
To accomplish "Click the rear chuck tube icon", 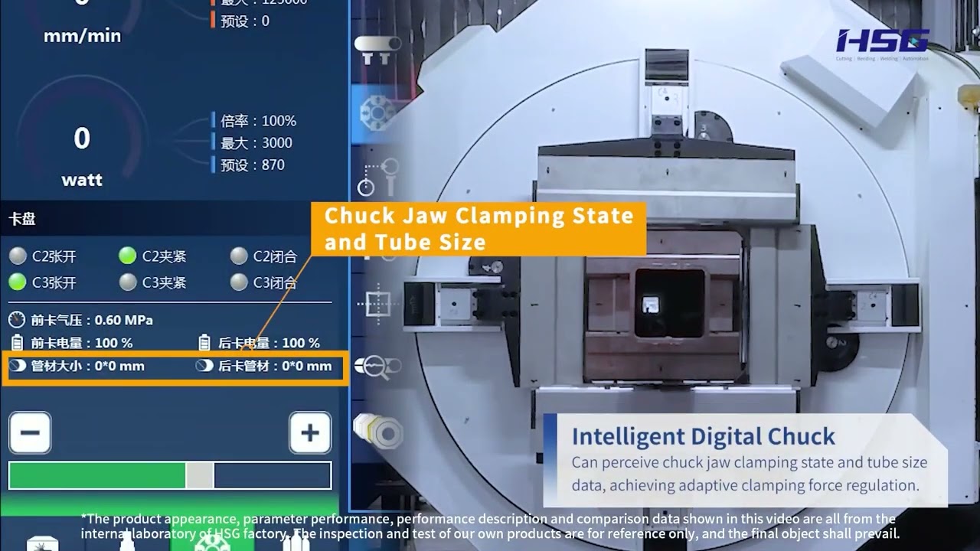I will 204,366.
